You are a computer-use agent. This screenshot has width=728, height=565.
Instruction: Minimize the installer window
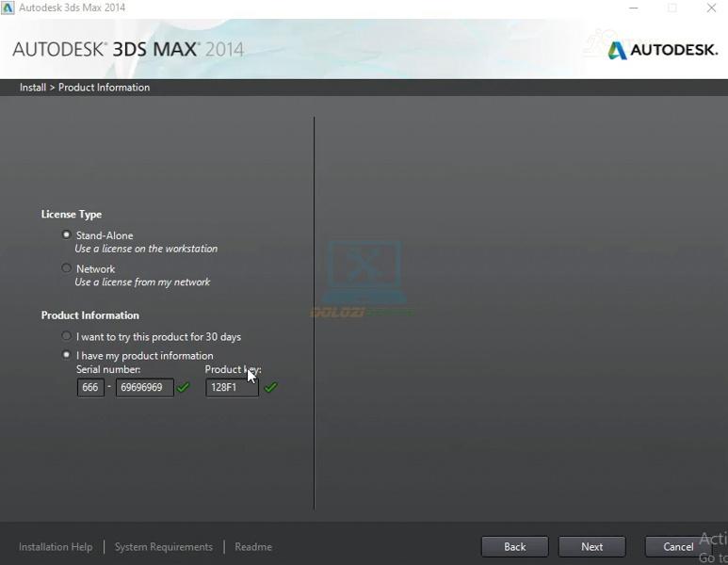pos(633,8)
